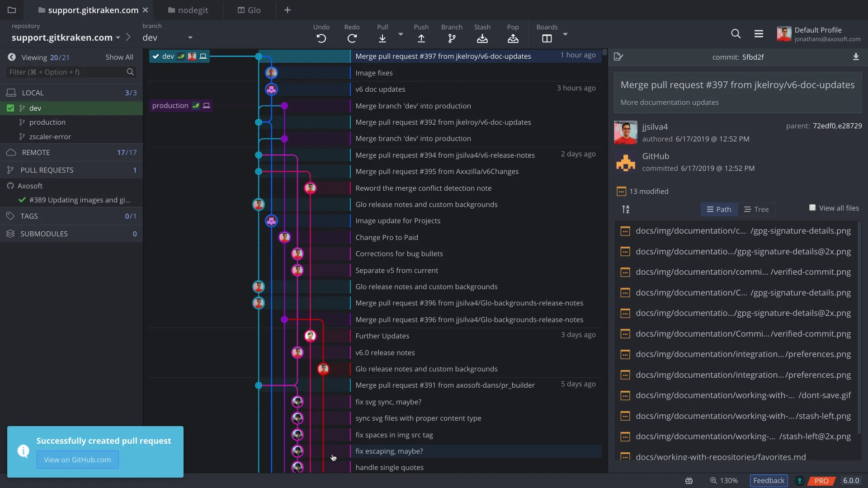Click the Undo toolbar icon
This screenshot has width=868, height=488.
(x=321, y=38)
